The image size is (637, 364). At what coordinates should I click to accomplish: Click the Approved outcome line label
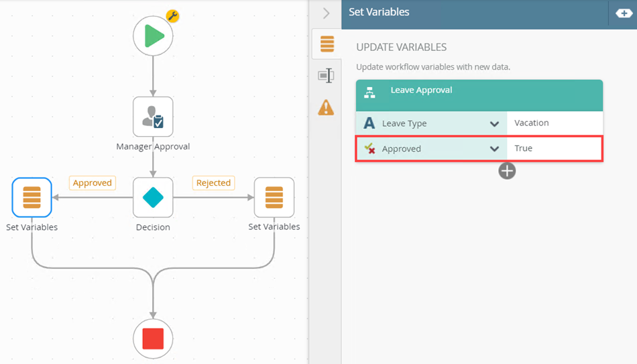[92, 183]
